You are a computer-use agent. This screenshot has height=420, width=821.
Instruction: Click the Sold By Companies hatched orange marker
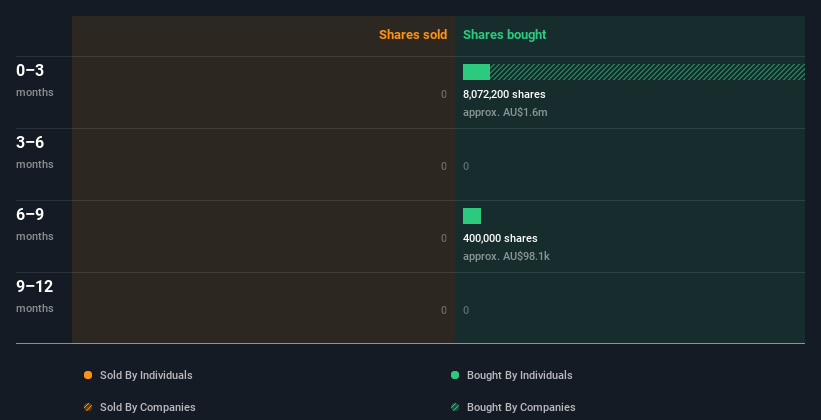coord(88,407)
